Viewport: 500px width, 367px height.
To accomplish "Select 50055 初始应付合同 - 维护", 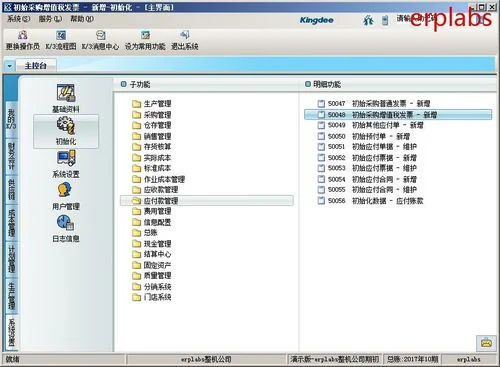I will tap(367, 190).
